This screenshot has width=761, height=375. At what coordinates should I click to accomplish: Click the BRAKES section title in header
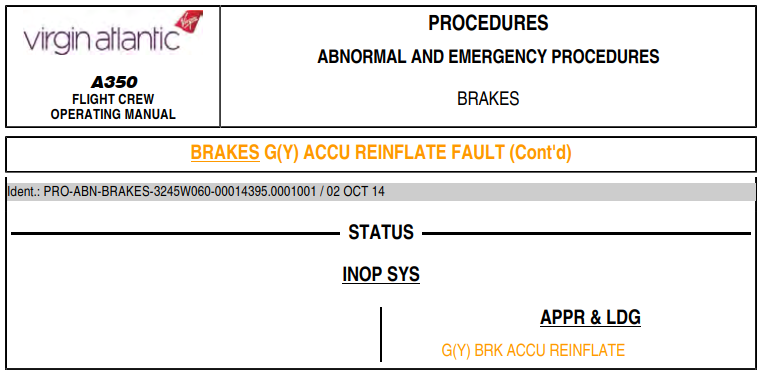coord(488,99)
